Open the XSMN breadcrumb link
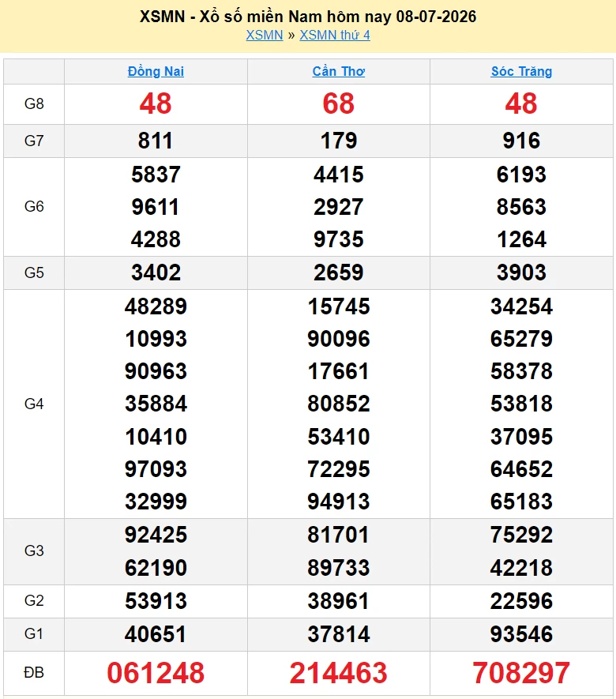This screenshot has width=616, height=699. 265,36
